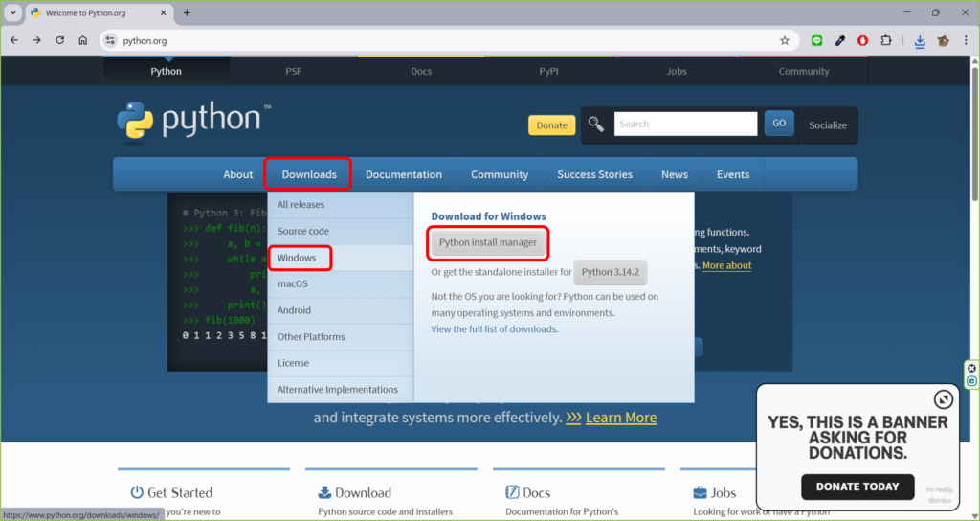Image resolution: width=980 pixels, height=521 pixels.
Task: Switch to the PyPI top tab
Action: tap(548, 71)
